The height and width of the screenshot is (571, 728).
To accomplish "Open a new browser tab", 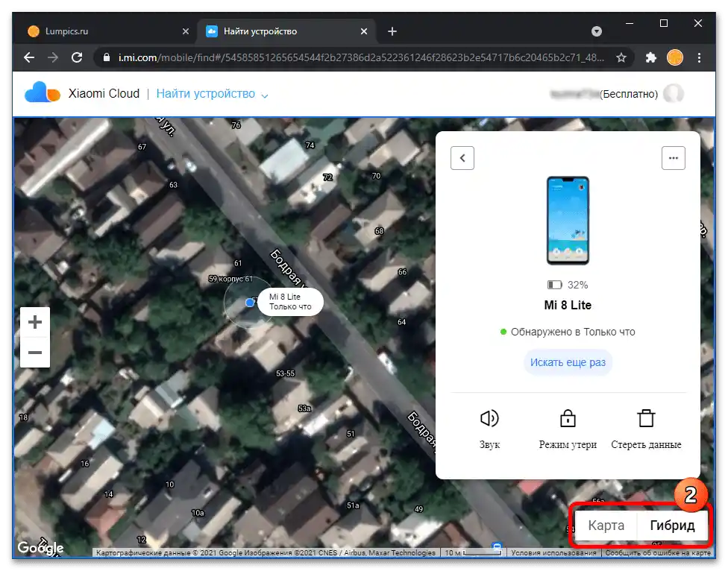I will pos(392,31).
